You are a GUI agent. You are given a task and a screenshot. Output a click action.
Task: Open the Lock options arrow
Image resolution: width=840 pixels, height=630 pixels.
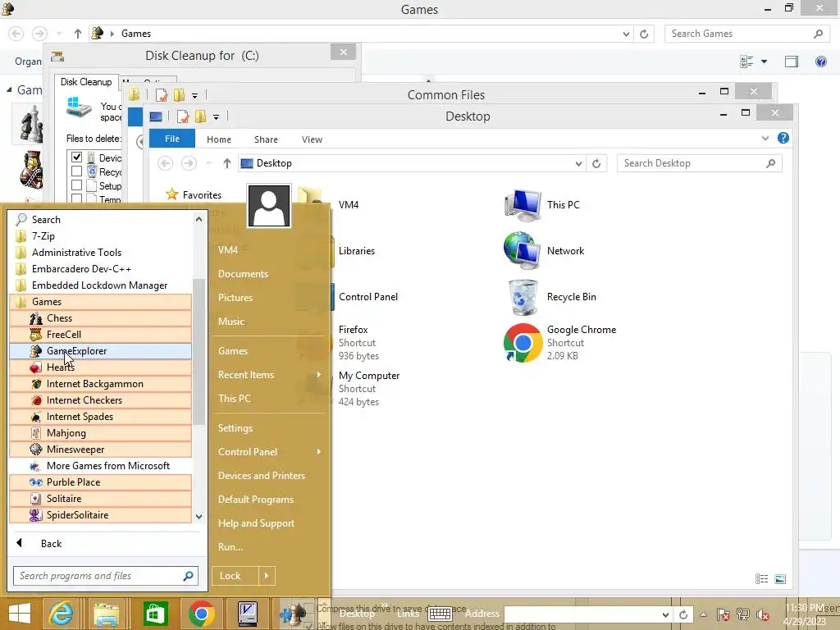pos(267,576)
